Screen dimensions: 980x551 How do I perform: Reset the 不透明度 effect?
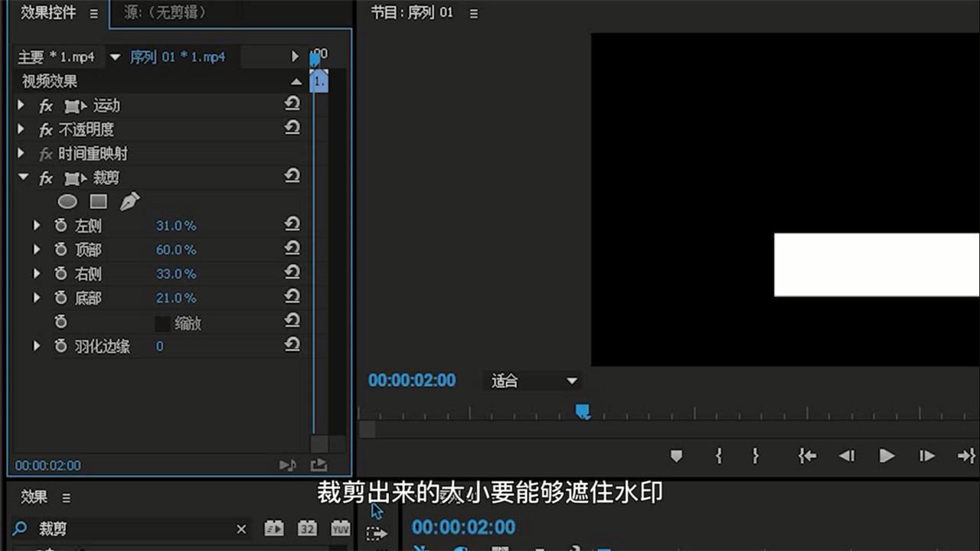[292, 129]
